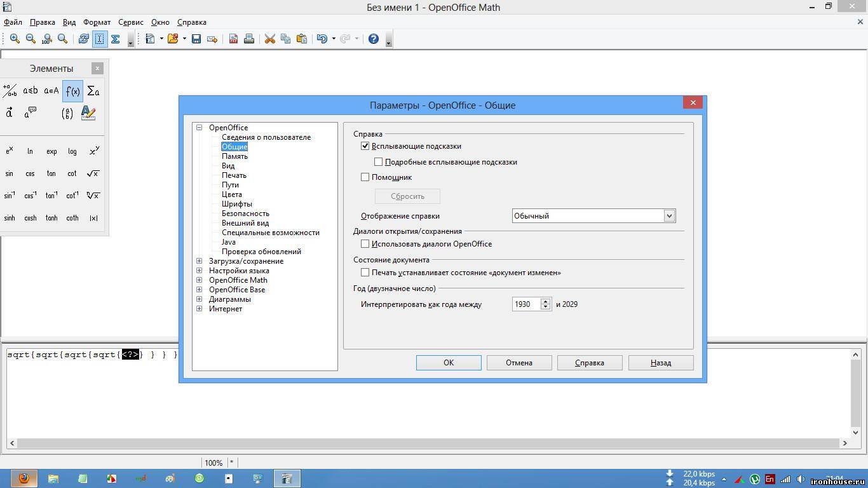The width and height of the screenshot is (868, 488).
Task: Click the Undo arrow icon
Action: 322,39
